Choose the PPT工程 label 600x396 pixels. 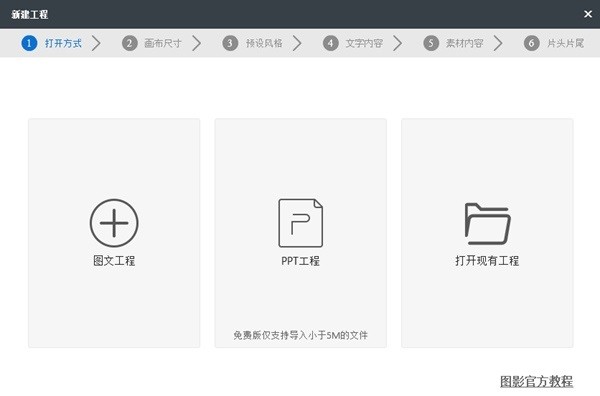point(300,261)
